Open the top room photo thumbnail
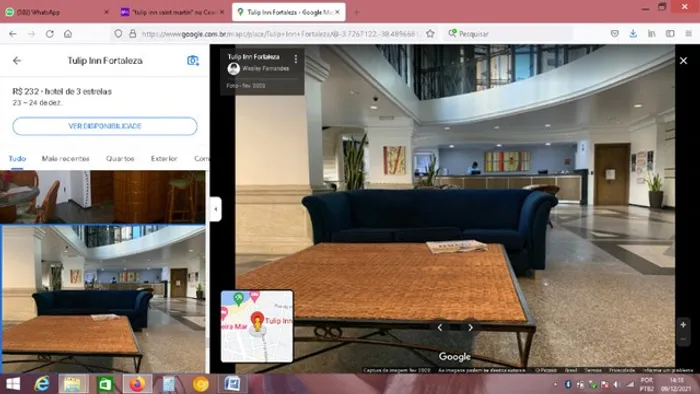Viewport: 700px width, 394px height. pos(103,197)
